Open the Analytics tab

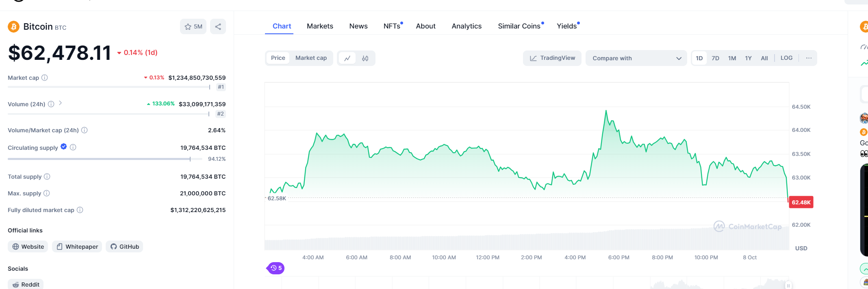click(x=467, y=26)
